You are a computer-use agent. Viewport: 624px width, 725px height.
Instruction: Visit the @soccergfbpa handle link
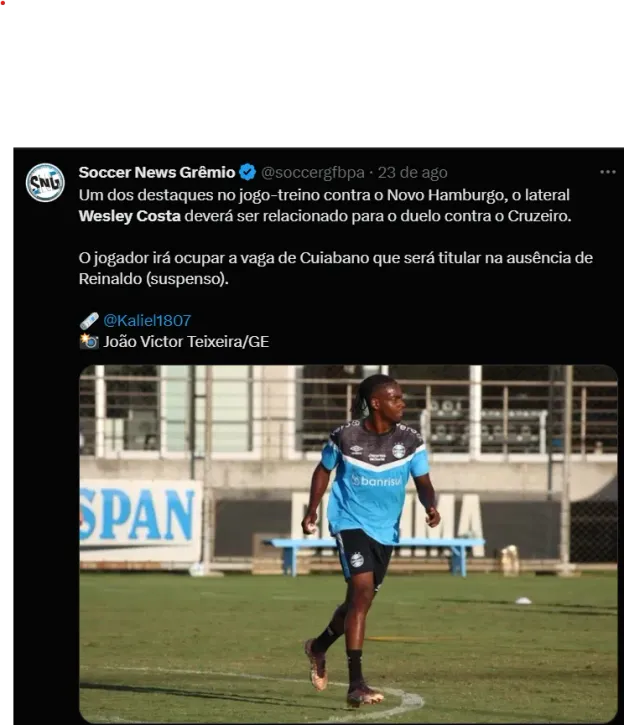coord(313,172)
